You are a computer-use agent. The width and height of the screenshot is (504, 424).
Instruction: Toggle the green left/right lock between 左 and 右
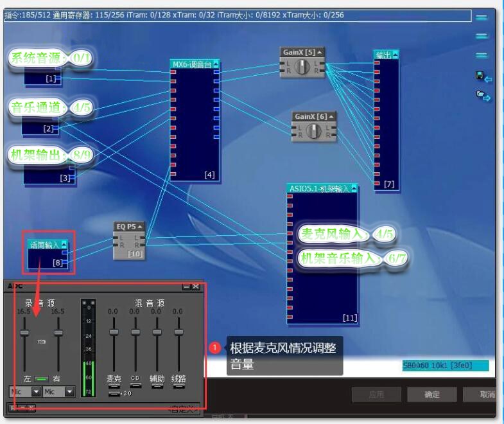42,379
